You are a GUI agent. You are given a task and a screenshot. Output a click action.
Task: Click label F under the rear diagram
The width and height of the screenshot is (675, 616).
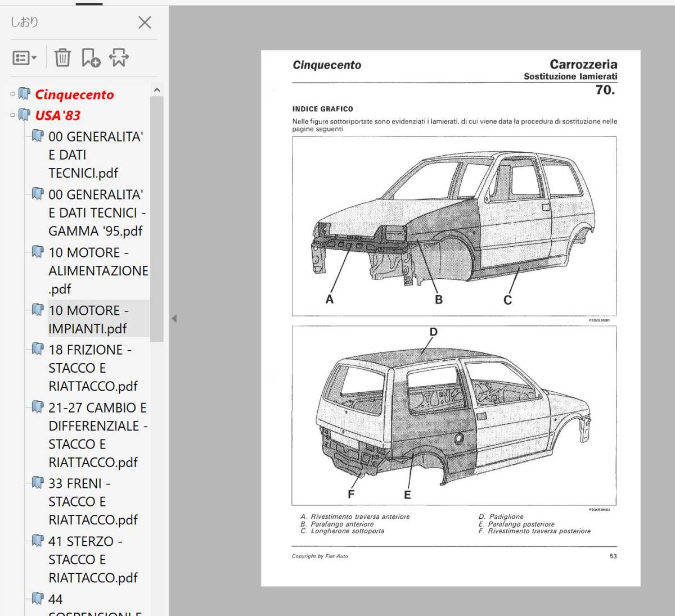pos(351,494)
